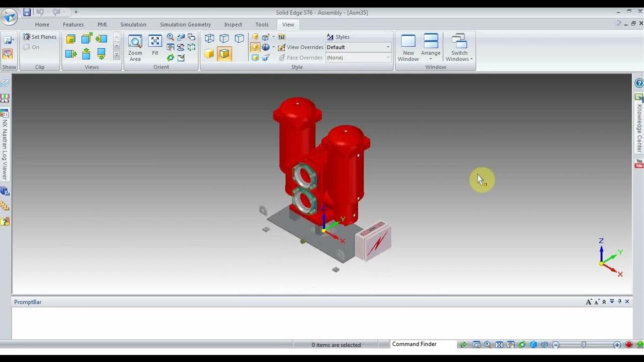Click the Styles command
Image resolution: width=644 pixels, height=362 pixels.
338,37
